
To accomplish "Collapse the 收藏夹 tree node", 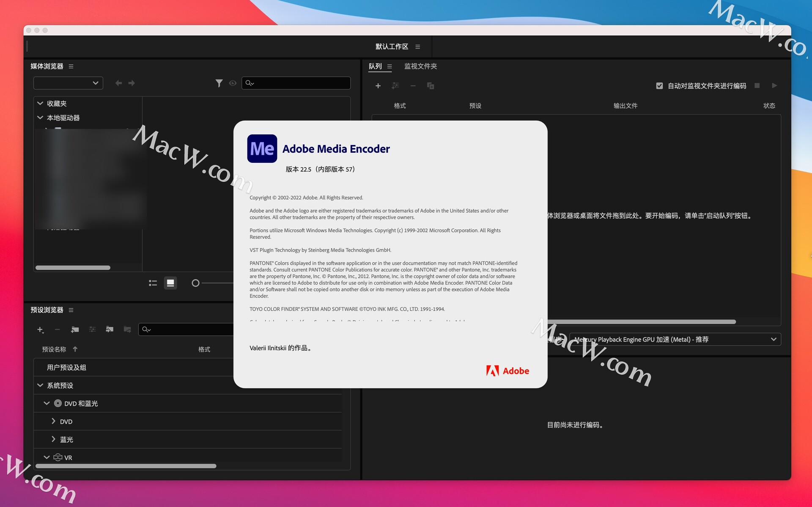I will tap(40, 103).
